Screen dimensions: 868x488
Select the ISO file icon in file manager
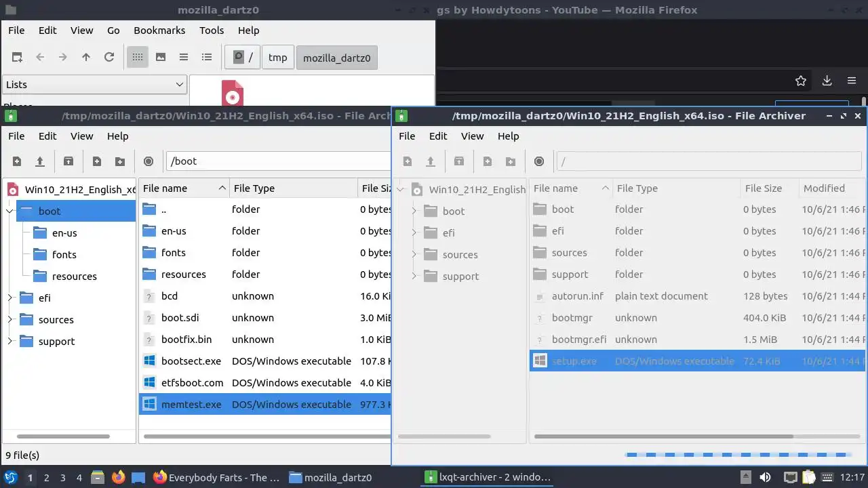[233, 94]
